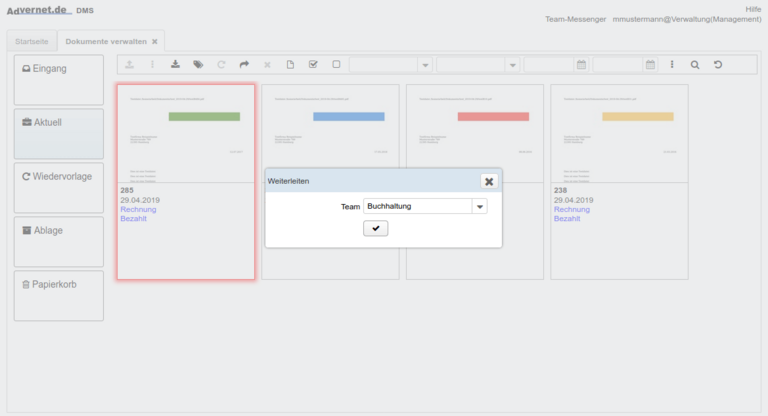Click the download icon in toolbar
This screenshot has width=768, height=416.
(175, 65)
